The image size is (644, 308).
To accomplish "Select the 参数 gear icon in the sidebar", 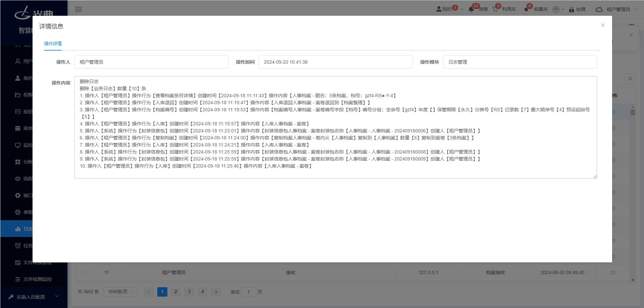I will point(18,212).
